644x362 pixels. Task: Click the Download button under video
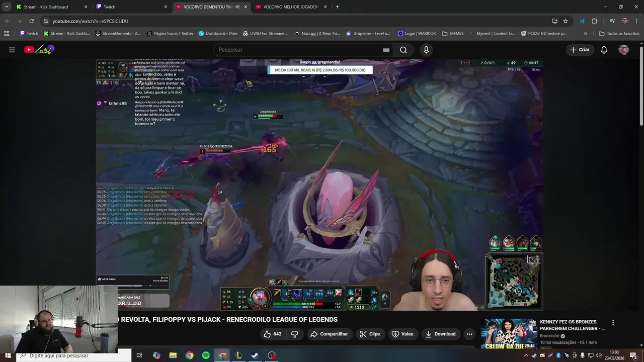pyautogui.click(x=440, y=334)
